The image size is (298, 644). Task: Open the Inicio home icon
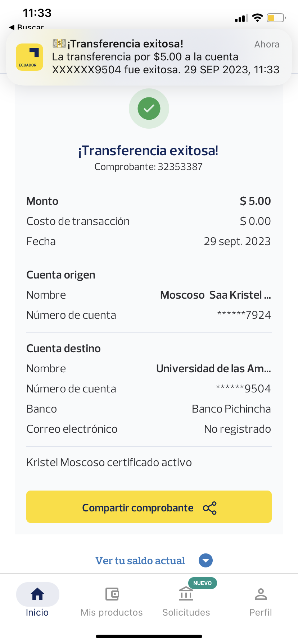coord(37,594)
